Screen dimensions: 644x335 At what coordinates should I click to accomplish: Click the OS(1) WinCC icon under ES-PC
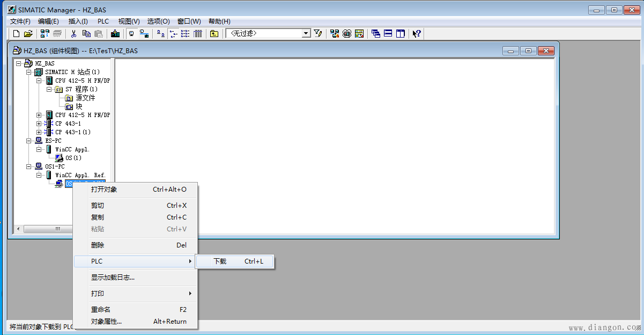[x=60, y=158]
